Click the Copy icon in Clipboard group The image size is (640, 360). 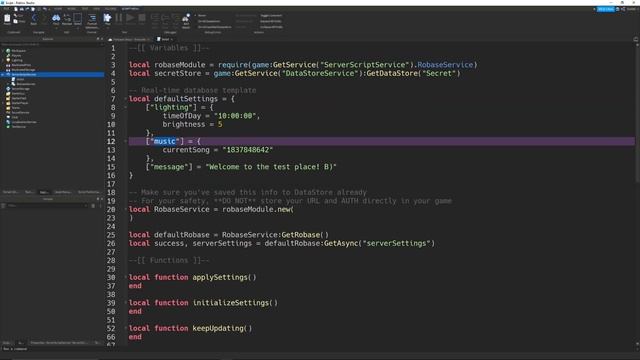[x=16, y=21]
